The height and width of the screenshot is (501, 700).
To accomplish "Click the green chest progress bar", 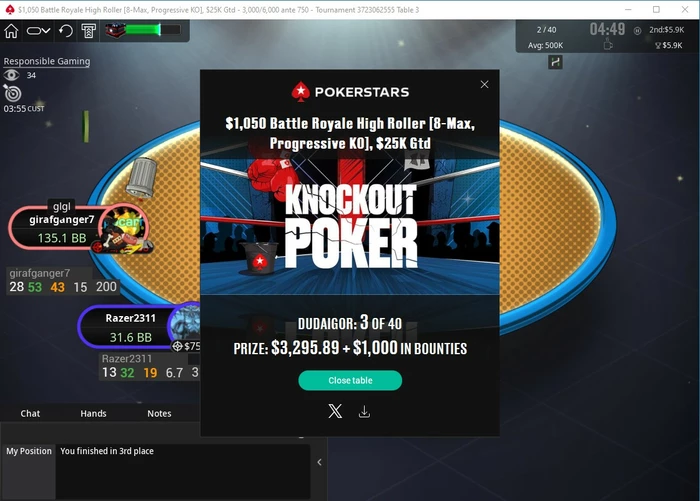I will point(143,30).
